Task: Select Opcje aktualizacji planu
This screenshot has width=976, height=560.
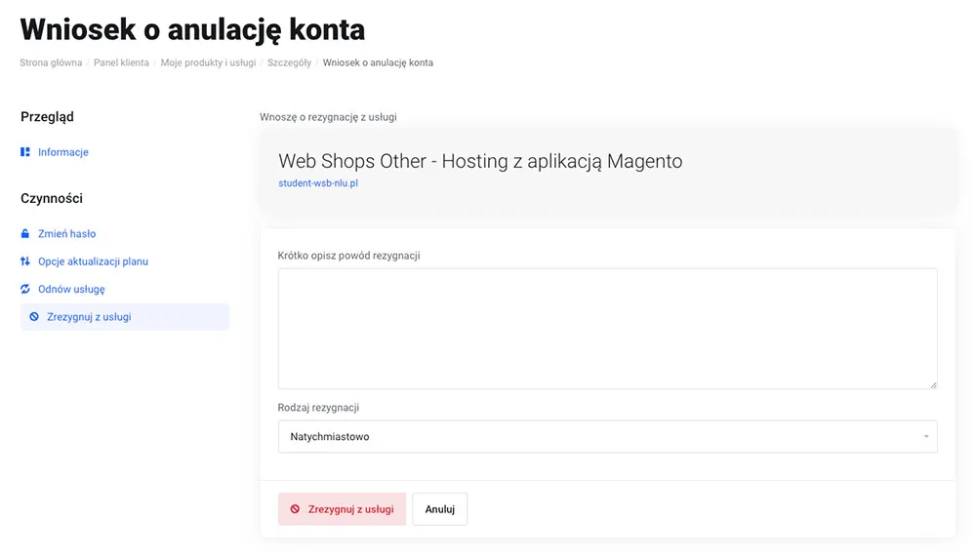Action: pyautogui.click(x=93, y=261)
